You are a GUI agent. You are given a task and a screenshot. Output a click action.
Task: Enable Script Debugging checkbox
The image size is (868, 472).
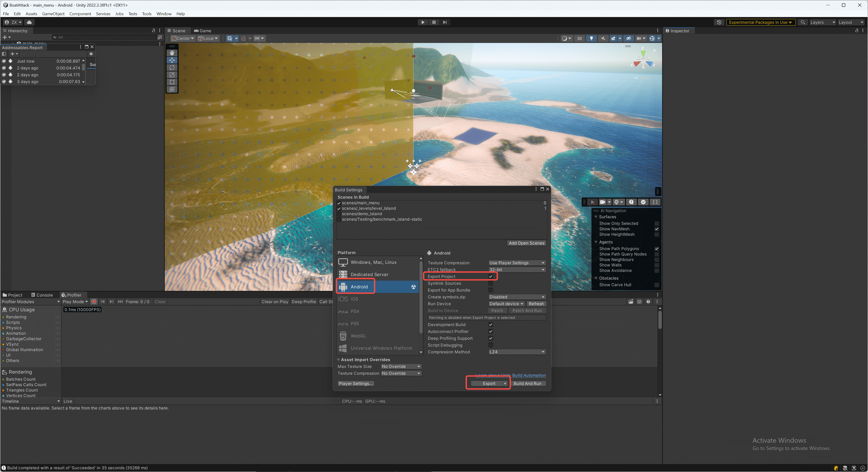click(x=491, y=345)
